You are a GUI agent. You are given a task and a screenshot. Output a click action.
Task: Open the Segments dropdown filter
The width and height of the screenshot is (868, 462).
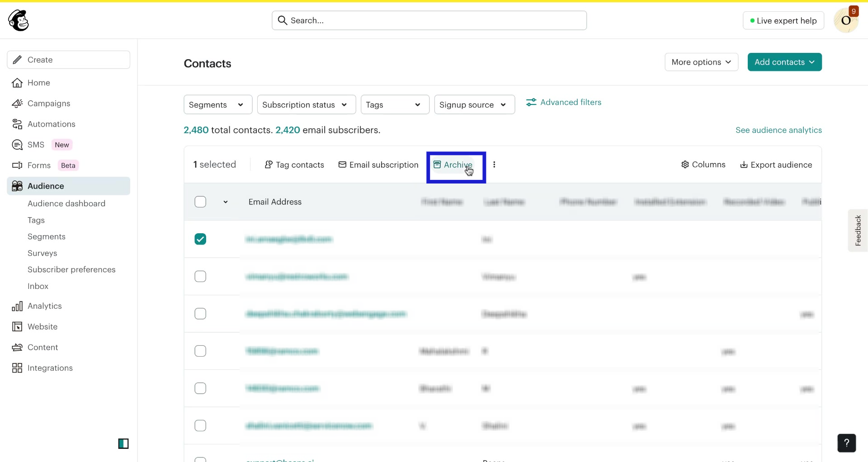pyautogui.click(x=217, y=104)
